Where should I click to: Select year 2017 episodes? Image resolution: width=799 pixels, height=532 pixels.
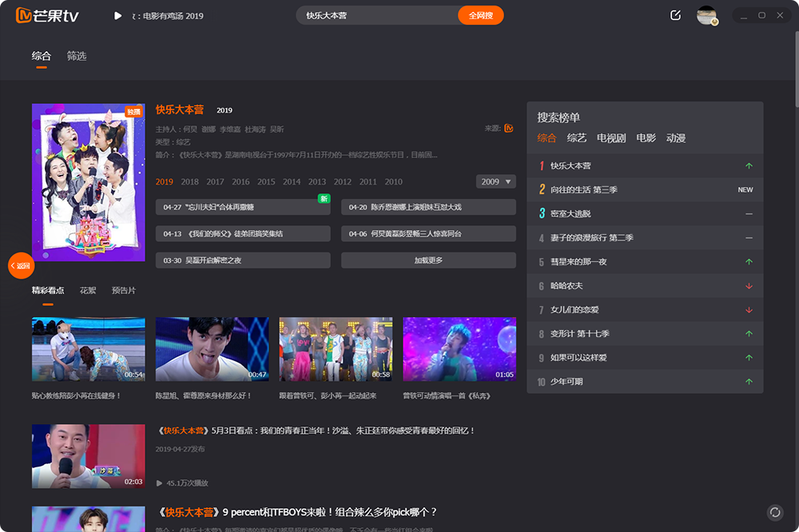tap(215, 181)
